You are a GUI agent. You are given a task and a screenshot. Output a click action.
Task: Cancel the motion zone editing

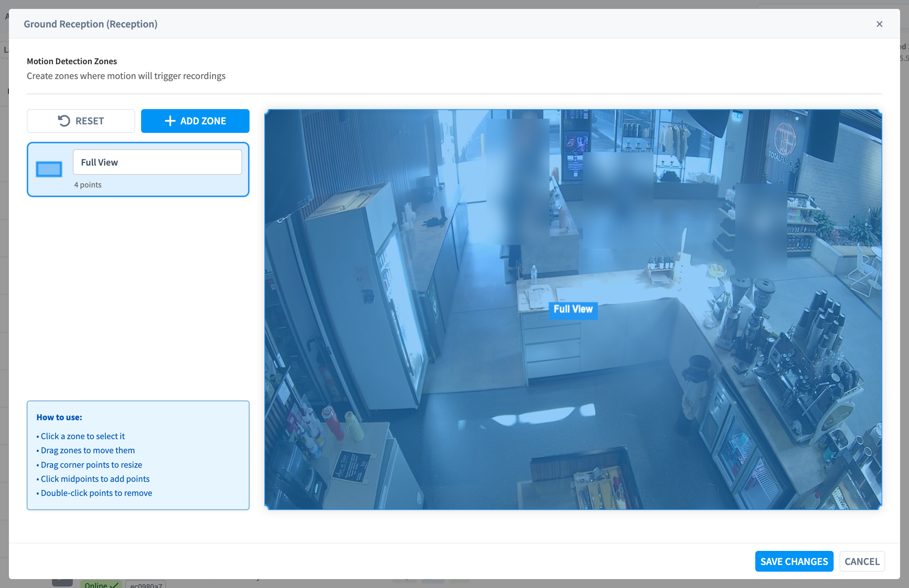tap(862, 562)
